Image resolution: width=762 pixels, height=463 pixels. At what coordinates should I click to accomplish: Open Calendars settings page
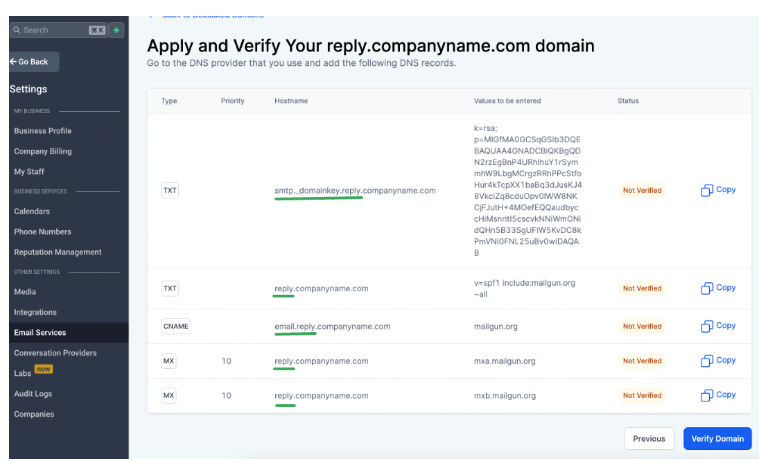point(32,211)
